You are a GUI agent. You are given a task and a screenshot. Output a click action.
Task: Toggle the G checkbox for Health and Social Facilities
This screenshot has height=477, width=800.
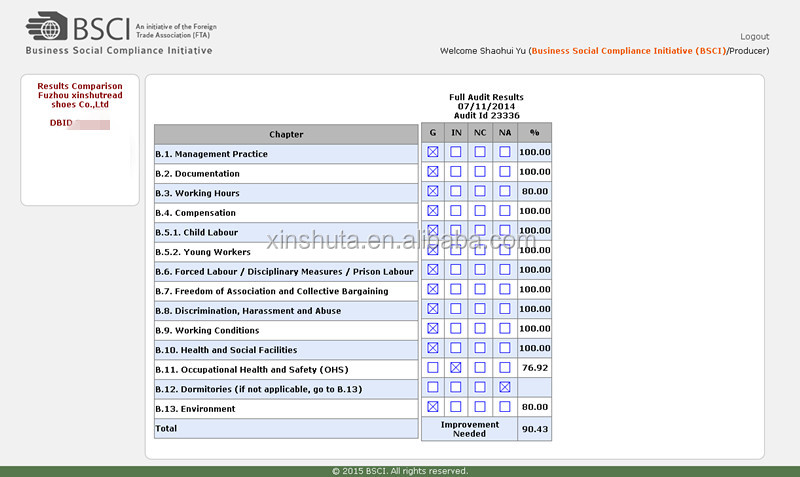(433, 348)
